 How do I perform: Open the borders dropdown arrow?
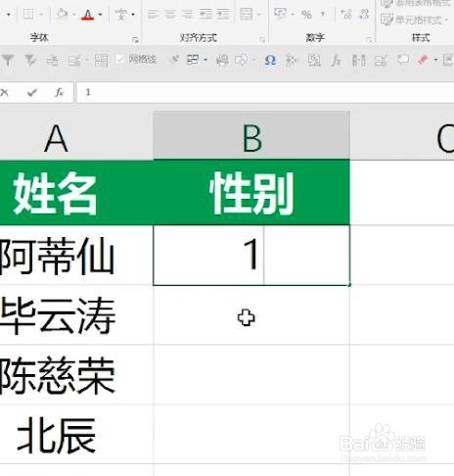click(41, 15)
